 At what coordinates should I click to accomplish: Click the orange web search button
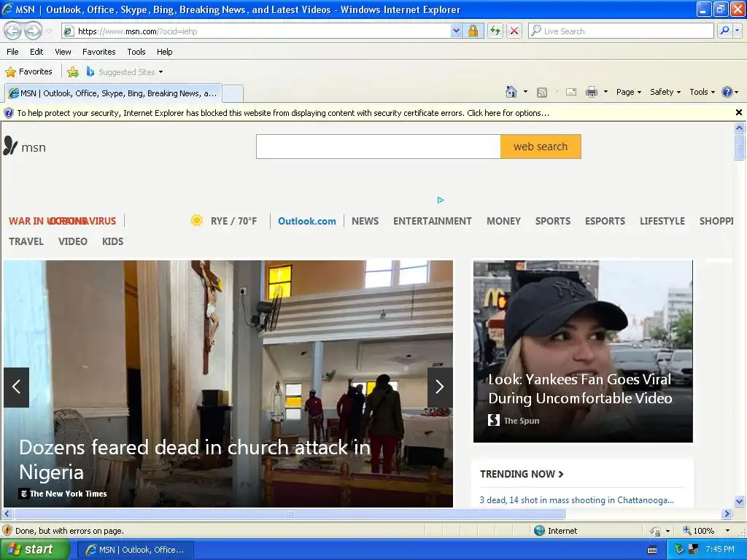pyautogui.click(x=541, y=147)
